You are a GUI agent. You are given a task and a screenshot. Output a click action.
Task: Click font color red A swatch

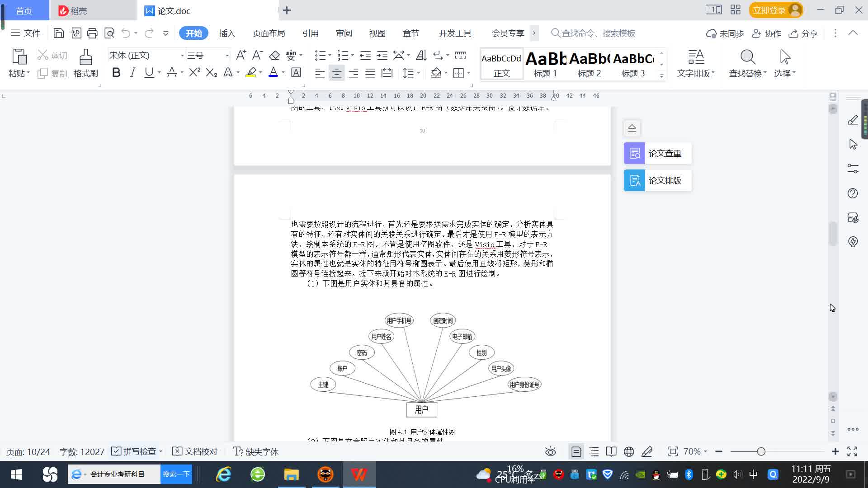click(273, 72)
